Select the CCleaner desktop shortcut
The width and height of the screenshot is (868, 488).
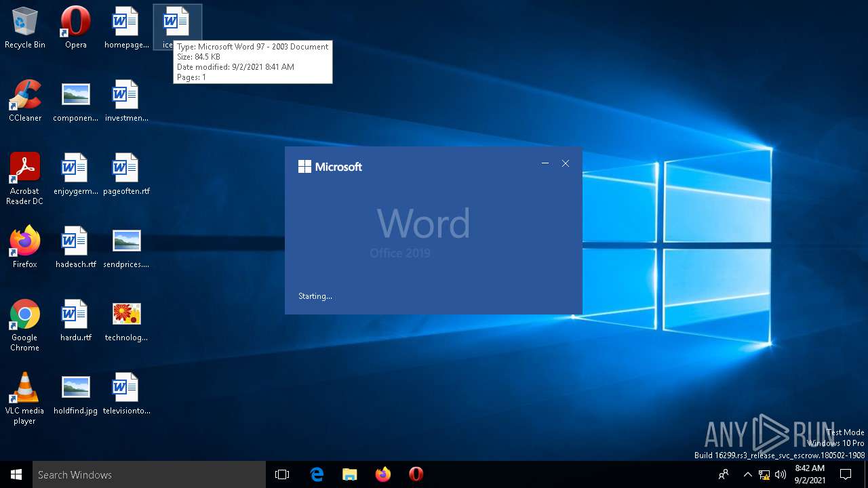pos(25,101)
